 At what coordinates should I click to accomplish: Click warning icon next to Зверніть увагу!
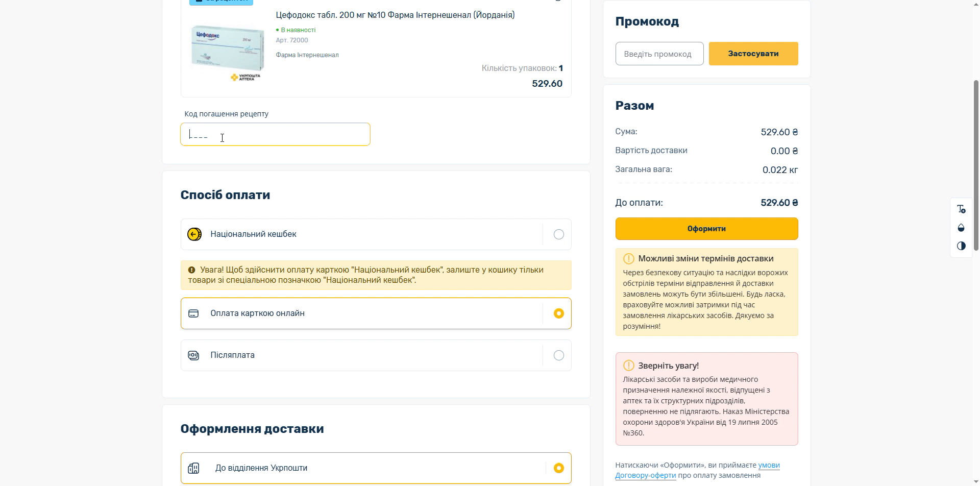click(628, 366)
